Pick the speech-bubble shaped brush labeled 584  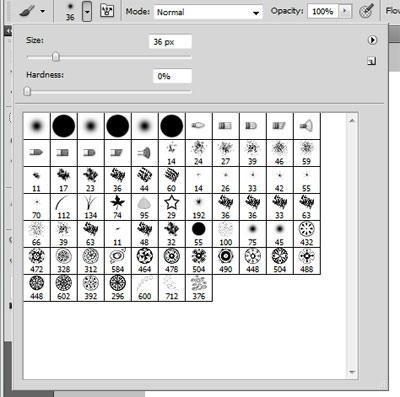click(118, 261)
